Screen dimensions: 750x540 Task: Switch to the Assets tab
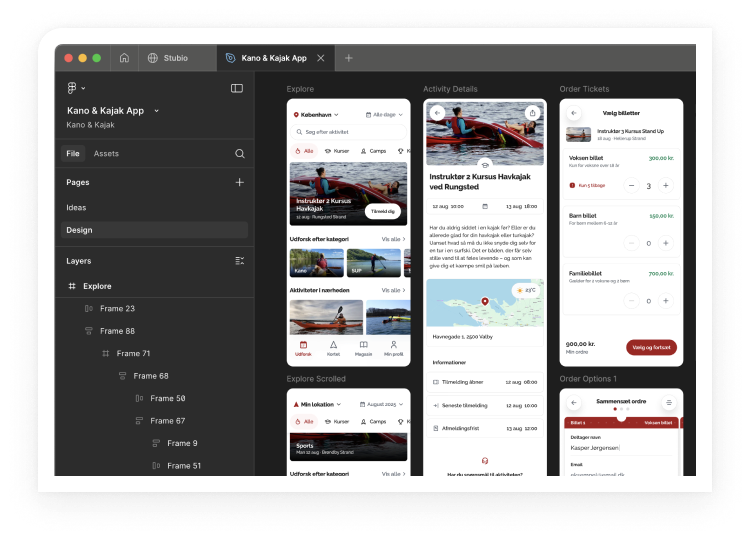(x=106, y=154)
